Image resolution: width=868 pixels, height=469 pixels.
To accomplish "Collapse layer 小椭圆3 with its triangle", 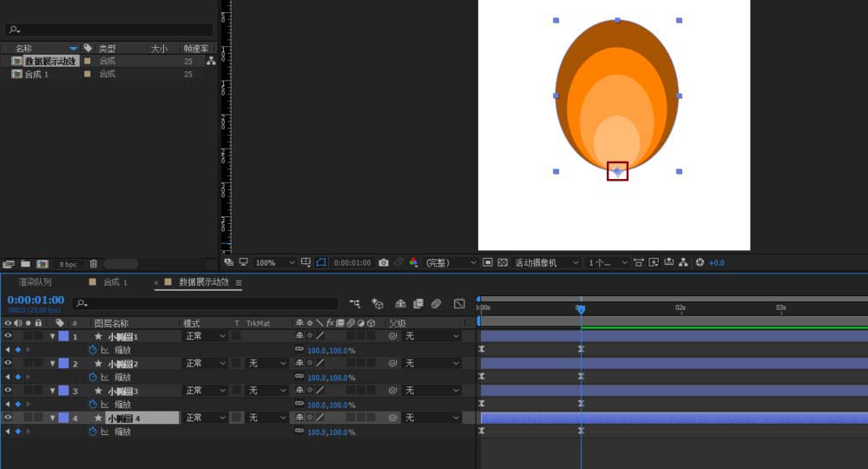I will 52,390.
